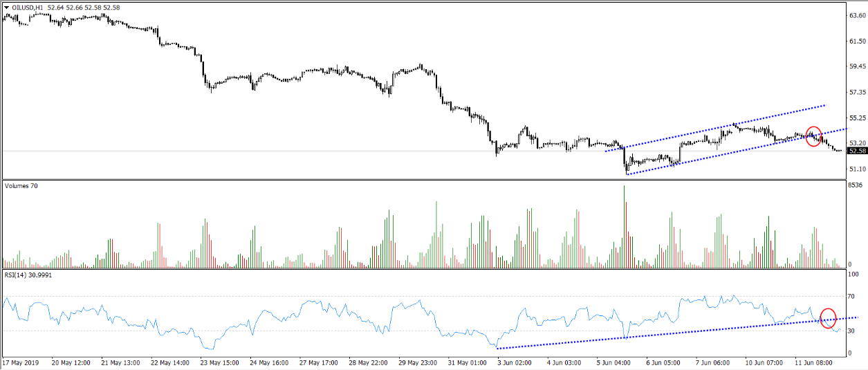Click the 10 Jun 07:00 time label
The width and height of the screenshot is (868, 370).
click(x=764, y=362)
